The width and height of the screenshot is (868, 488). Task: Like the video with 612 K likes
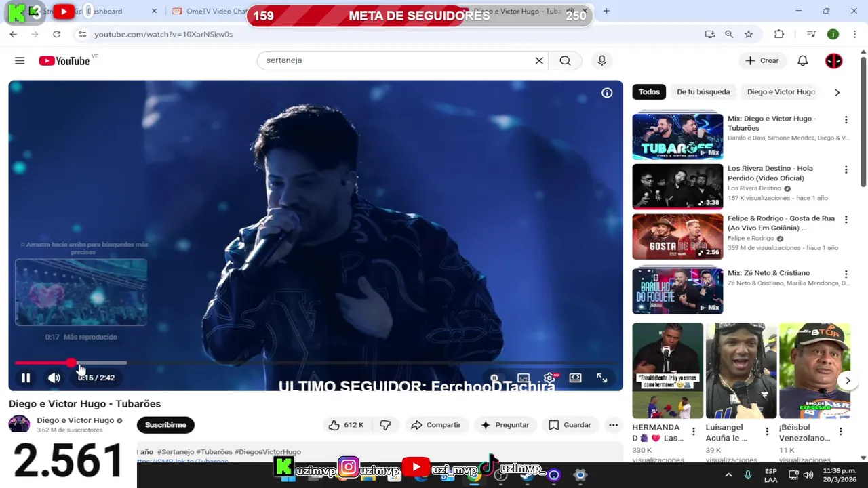tap(346, 425)
